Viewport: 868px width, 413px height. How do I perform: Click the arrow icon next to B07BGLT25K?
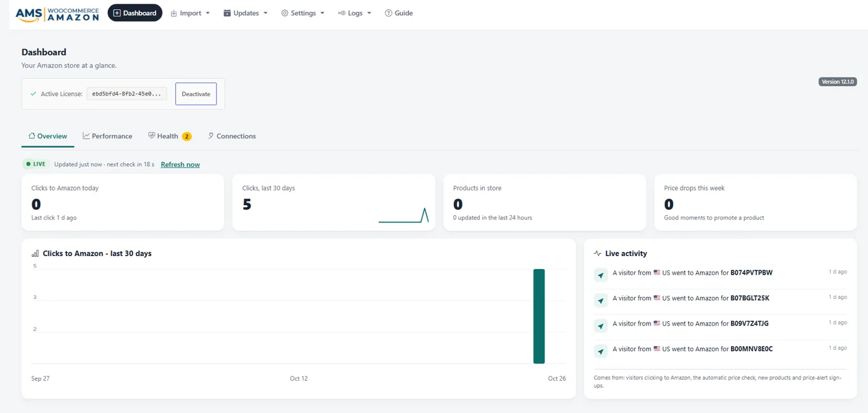point(601,301)
